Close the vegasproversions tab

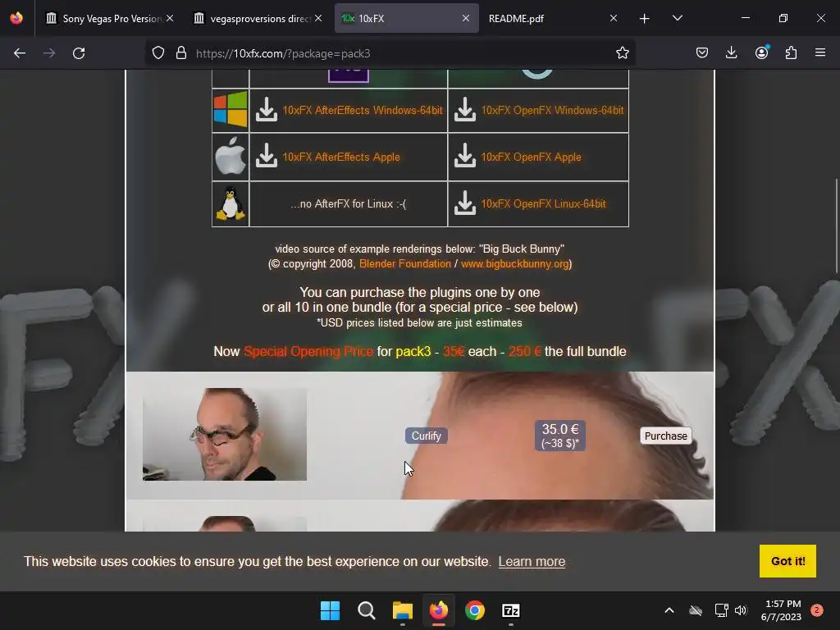pos(318,18)
